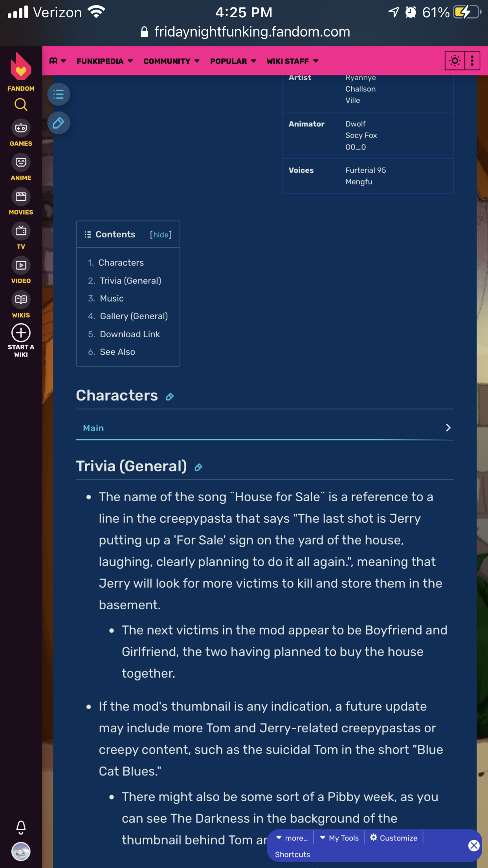The image size is (488, 868).
Task: Tap the battery indicator in status bar
Action: [467, 12]
